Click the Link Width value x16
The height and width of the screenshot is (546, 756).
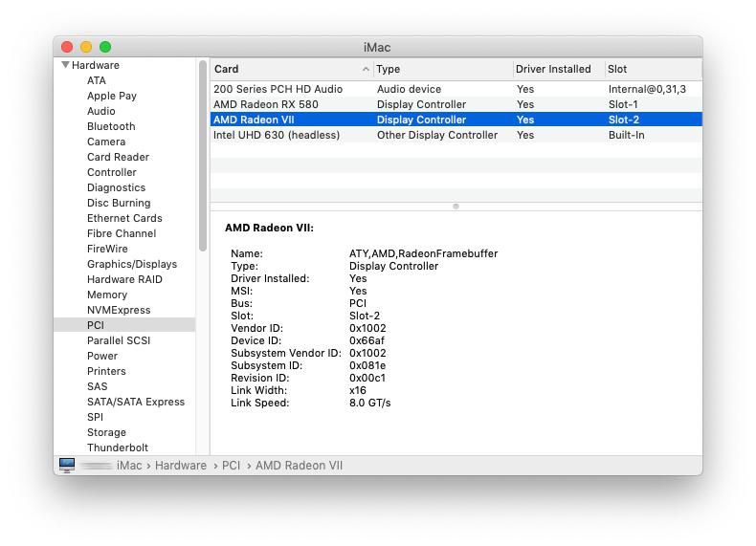[x=358, y=390]
